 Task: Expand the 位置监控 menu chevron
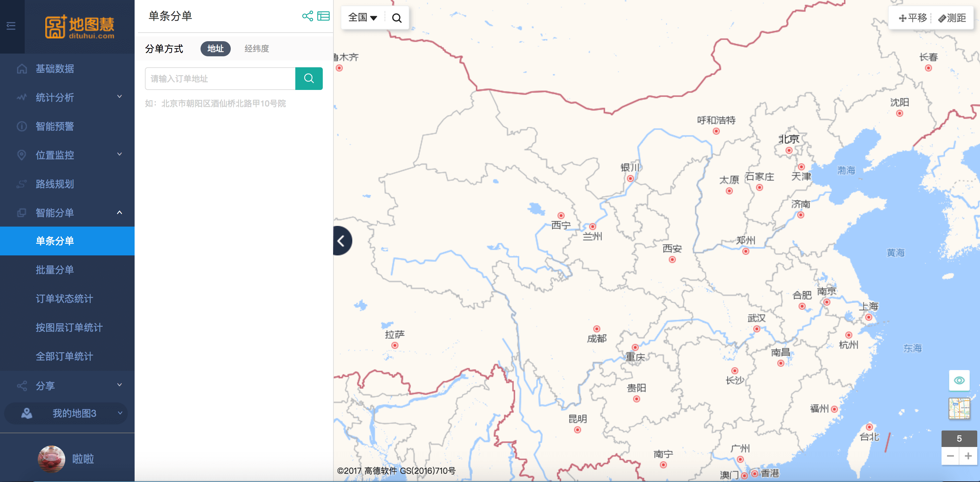tap(119, 154)
